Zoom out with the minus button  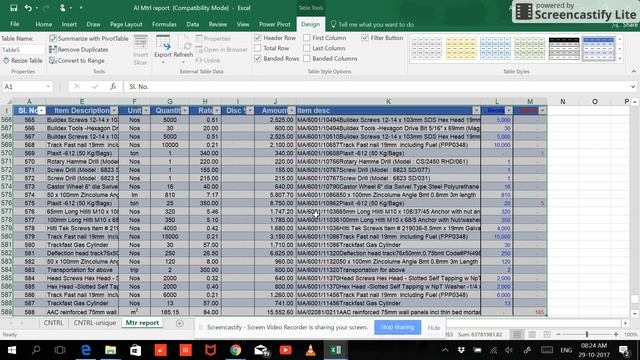558,334
